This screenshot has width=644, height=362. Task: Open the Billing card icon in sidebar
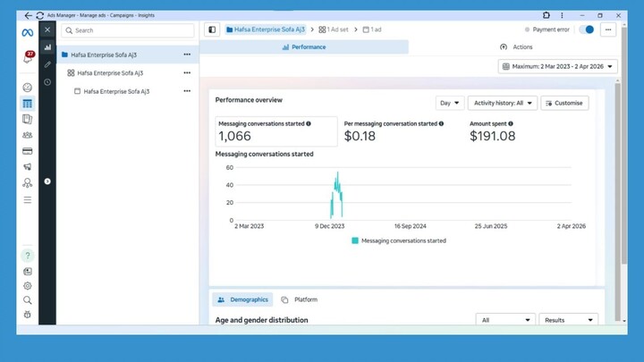(28, 151)
